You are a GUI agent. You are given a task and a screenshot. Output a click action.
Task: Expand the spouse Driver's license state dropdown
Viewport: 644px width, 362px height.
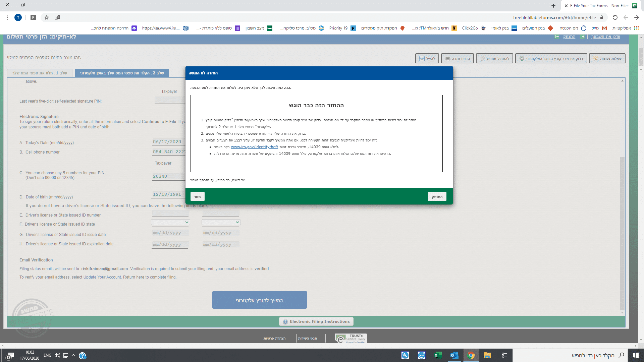[221, 222]
